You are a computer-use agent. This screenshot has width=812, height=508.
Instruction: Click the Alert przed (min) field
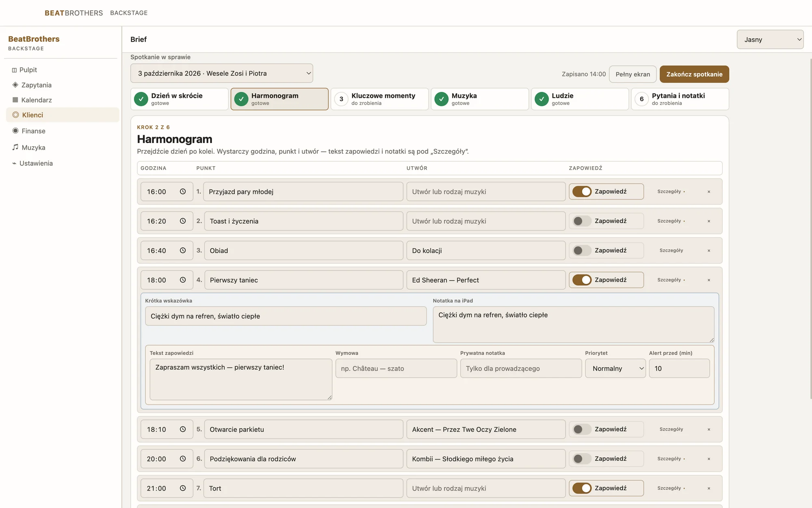coord(679,368)
